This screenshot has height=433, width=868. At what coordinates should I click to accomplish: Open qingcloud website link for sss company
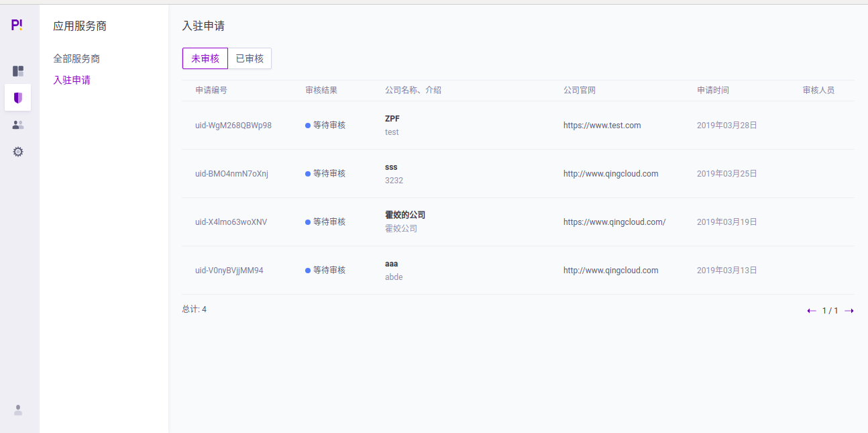[x=610, y=173]
